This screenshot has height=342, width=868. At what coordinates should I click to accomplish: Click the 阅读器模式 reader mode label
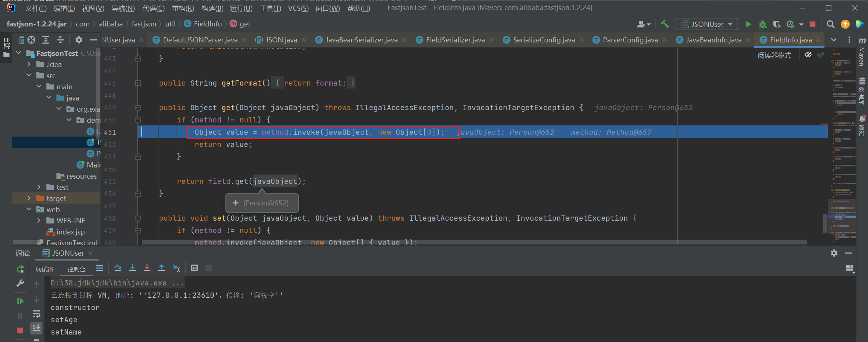pos(774,55)
